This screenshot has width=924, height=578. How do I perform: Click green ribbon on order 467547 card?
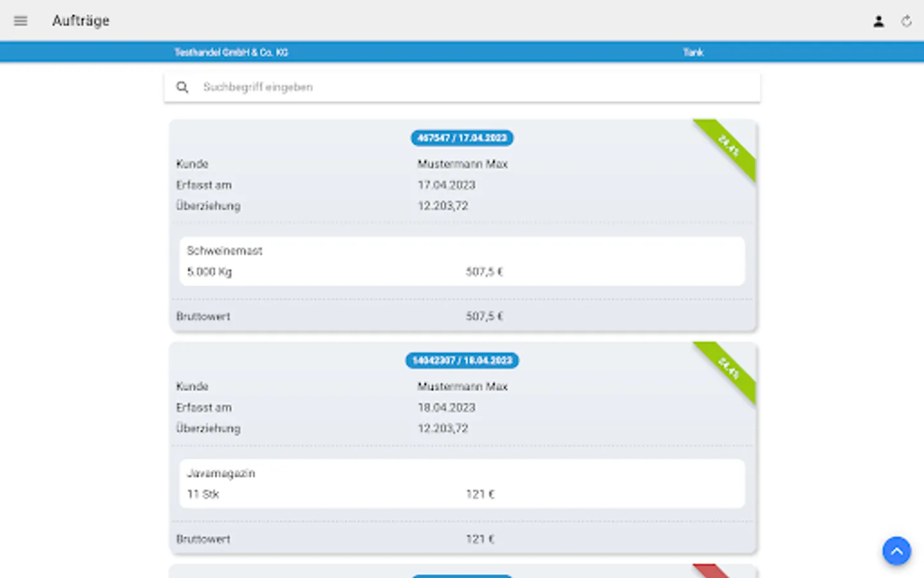(729, 146)
